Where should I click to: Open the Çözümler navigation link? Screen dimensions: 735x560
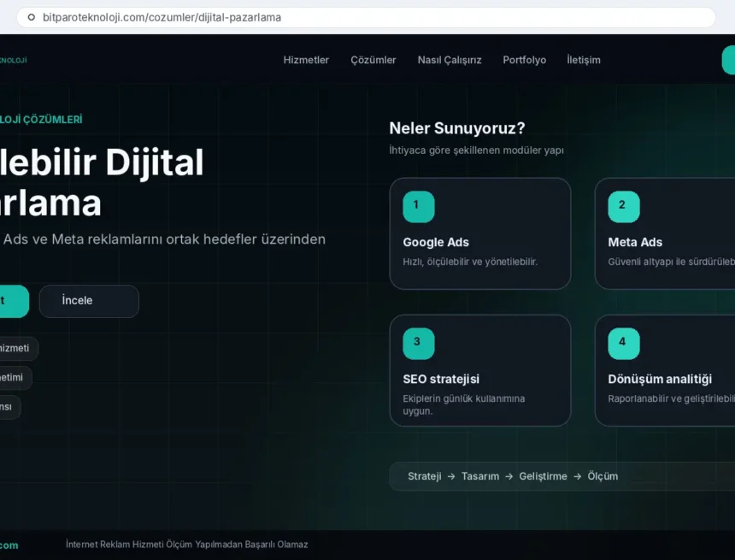(373, 60)
